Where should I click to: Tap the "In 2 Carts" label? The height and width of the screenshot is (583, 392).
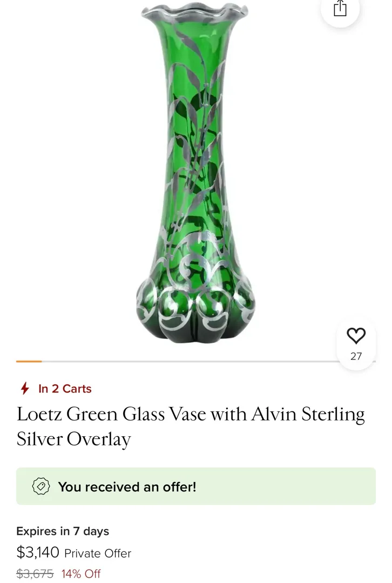click(65, 389)
